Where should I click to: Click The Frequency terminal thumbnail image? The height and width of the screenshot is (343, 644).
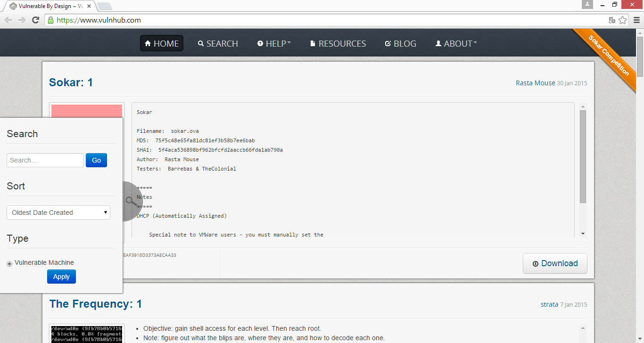click(x=87, y=334)
